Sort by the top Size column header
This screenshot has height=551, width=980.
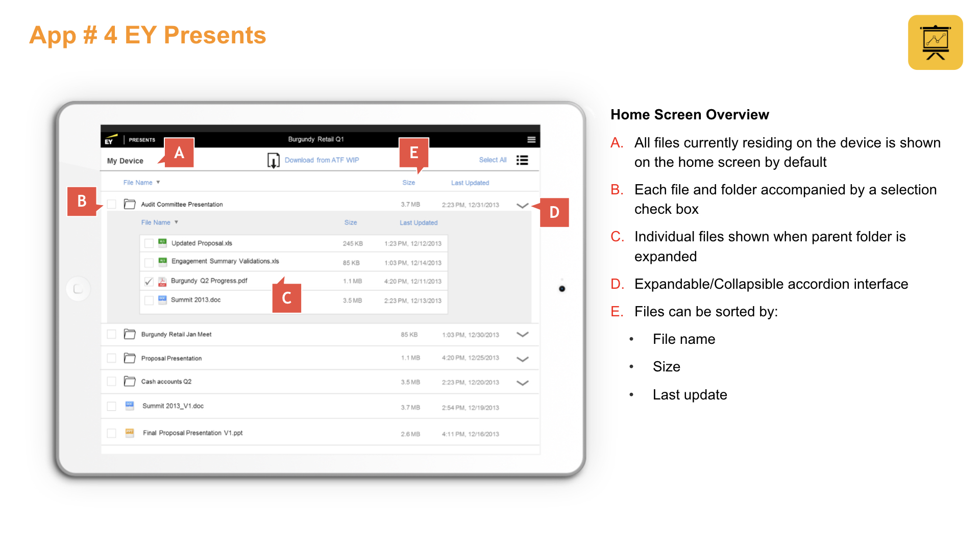pos(408,183)
